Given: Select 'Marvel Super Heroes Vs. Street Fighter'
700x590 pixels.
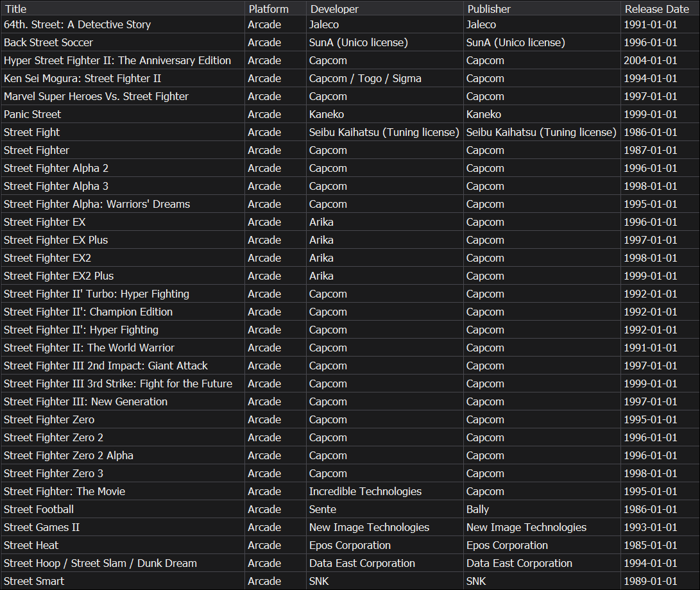Looking at the screenshot, I should pyautogui.click(x=96, y=96).
